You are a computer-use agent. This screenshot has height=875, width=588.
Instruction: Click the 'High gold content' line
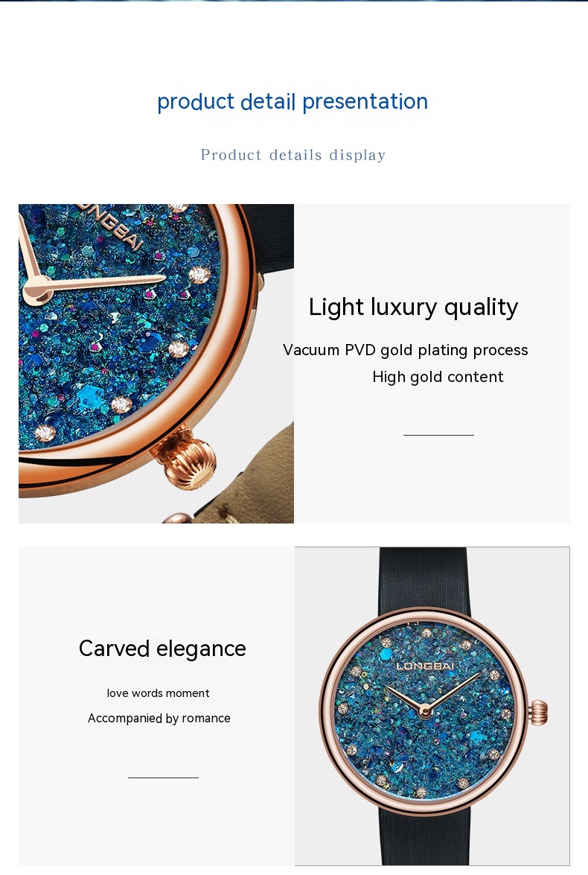(x=438, y=377)
